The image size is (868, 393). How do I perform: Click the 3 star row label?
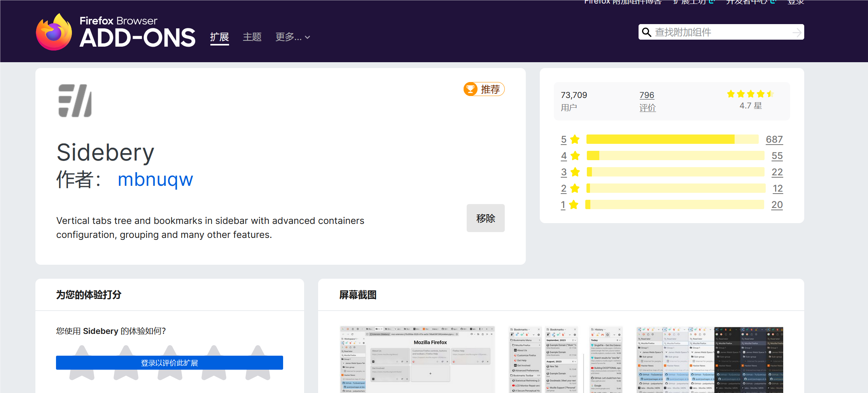pos(570,172)
